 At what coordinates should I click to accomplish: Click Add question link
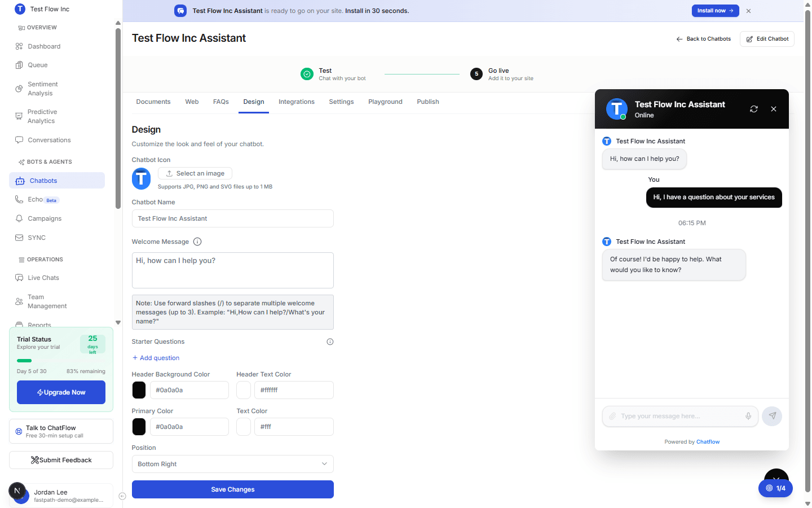point(156,358)
